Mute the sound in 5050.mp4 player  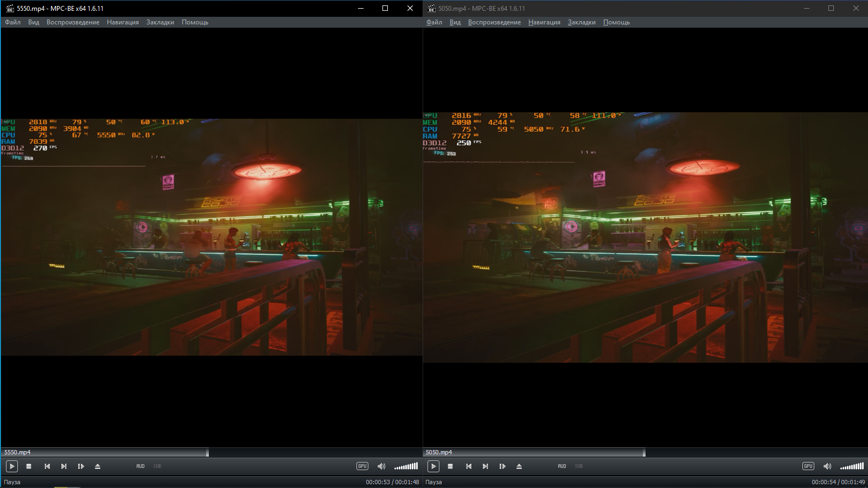pos(827,466)
